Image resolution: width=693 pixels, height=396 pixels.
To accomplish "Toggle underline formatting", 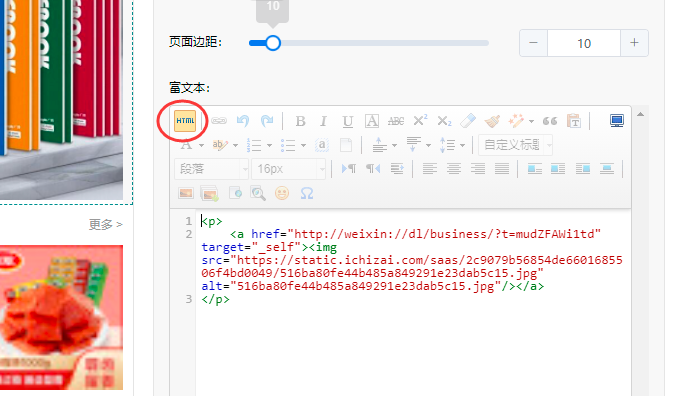I will coord(348,121).
